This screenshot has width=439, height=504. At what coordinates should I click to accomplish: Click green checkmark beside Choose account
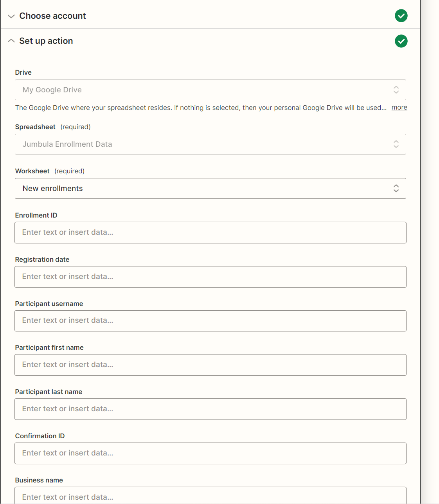click(401, 16)
